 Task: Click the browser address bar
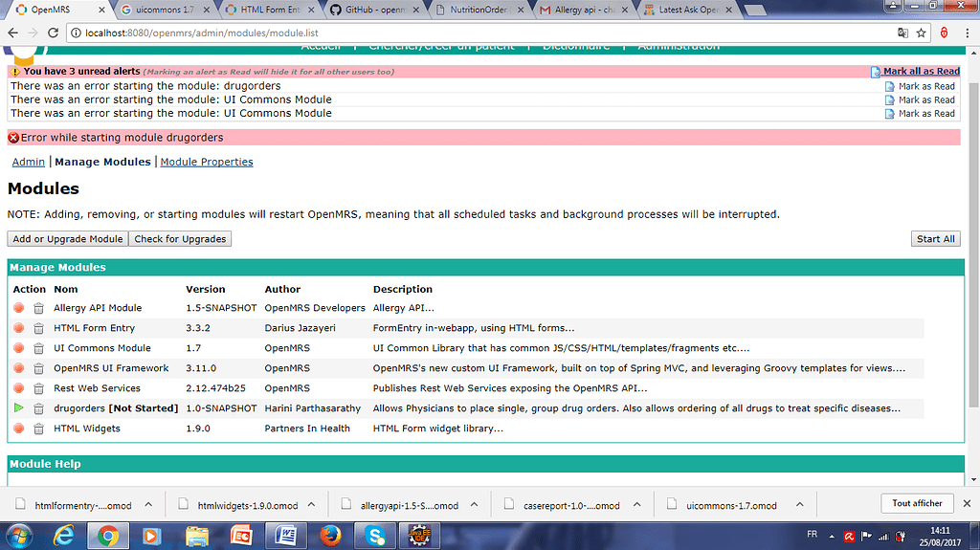point(479,33)
